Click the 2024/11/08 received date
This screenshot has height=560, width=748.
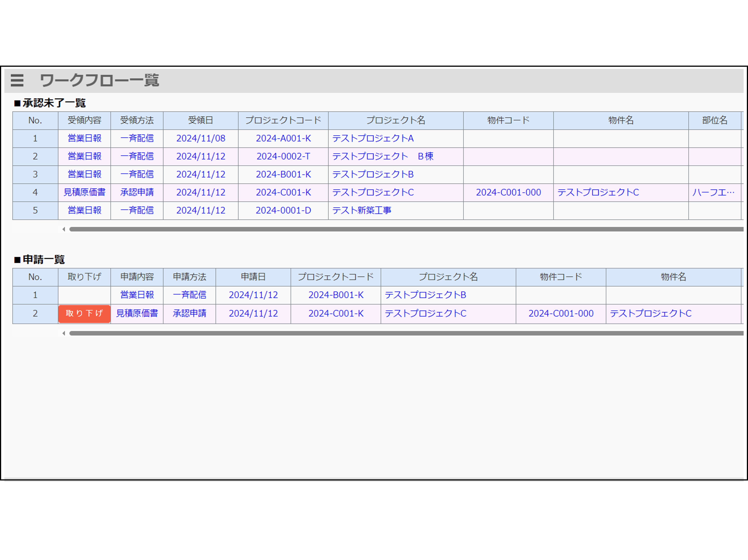201,138
